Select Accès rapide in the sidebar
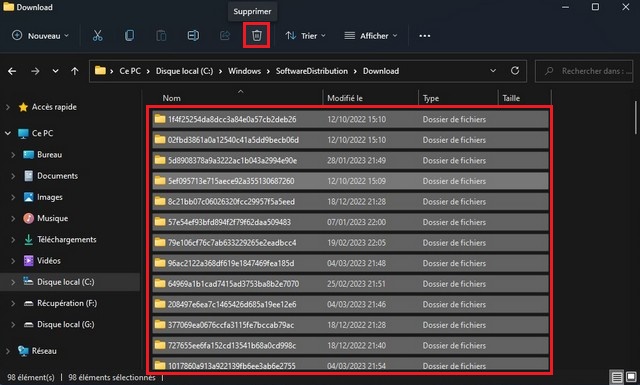 tap(54, 107)
